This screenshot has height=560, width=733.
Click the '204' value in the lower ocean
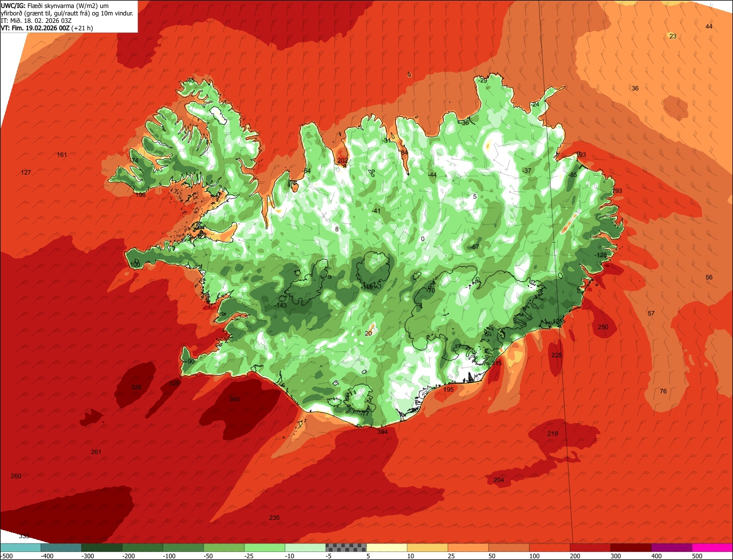499,480
